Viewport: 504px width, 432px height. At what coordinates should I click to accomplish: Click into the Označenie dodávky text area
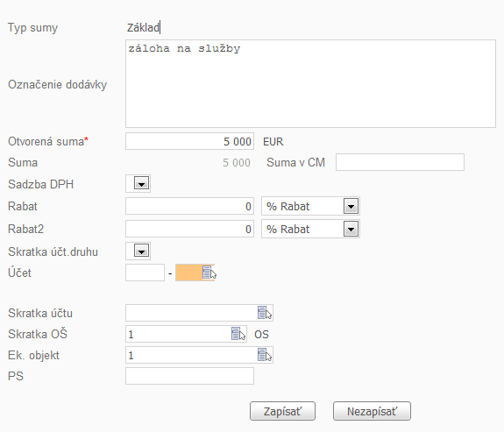point(310,83)
